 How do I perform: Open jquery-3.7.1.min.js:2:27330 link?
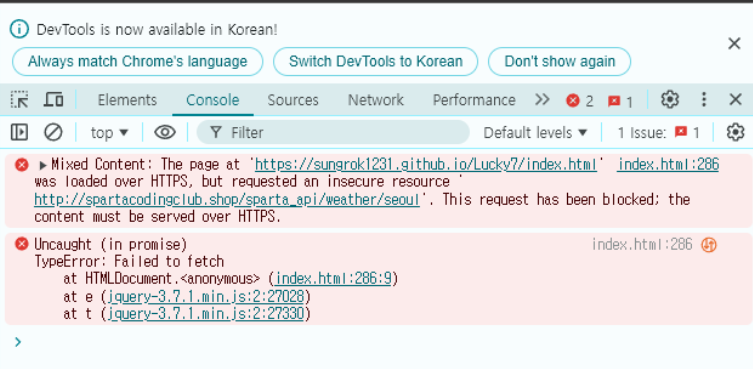pyautogui.click(x=206, y=314)
